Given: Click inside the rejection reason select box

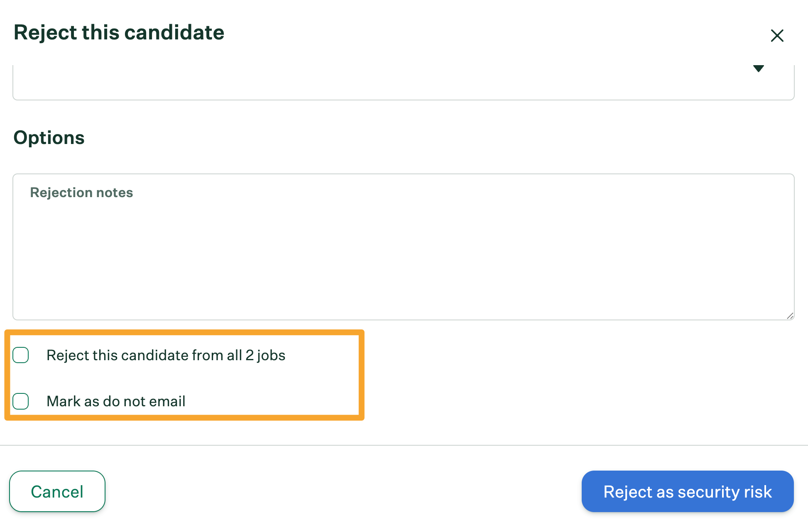Looking at the screenshot, I should click(374, 82).
